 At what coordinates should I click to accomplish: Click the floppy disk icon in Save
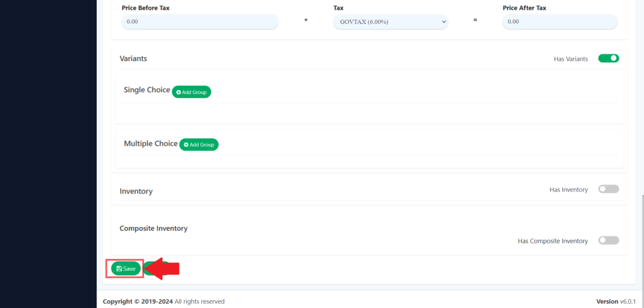119,268
